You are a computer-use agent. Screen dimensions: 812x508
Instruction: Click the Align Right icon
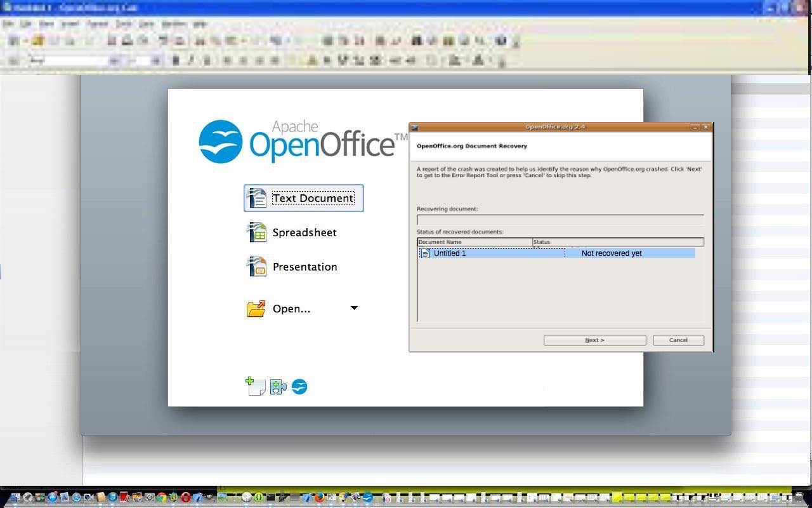(259, 61)
